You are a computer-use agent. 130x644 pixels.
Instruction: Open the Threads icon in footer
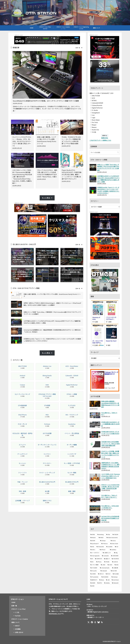pos(95,622)
